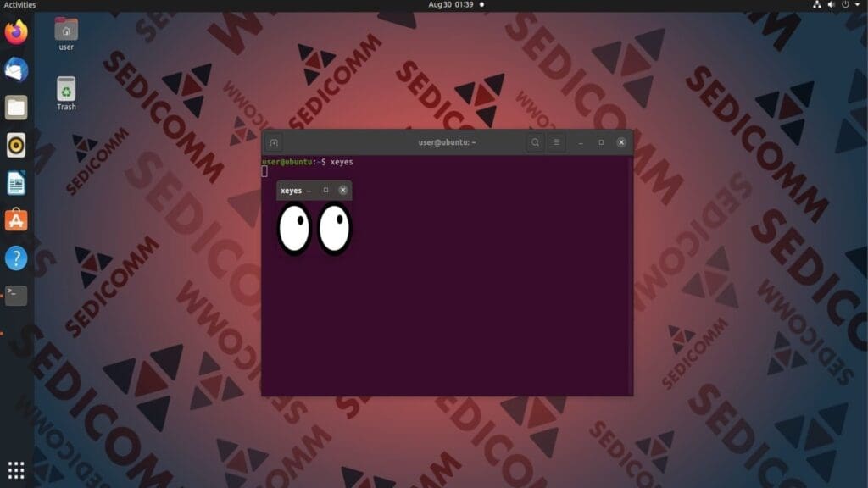Screen dimensions: 868x488
Task: Expand the system menu arrow
Action: coord(857,5)
